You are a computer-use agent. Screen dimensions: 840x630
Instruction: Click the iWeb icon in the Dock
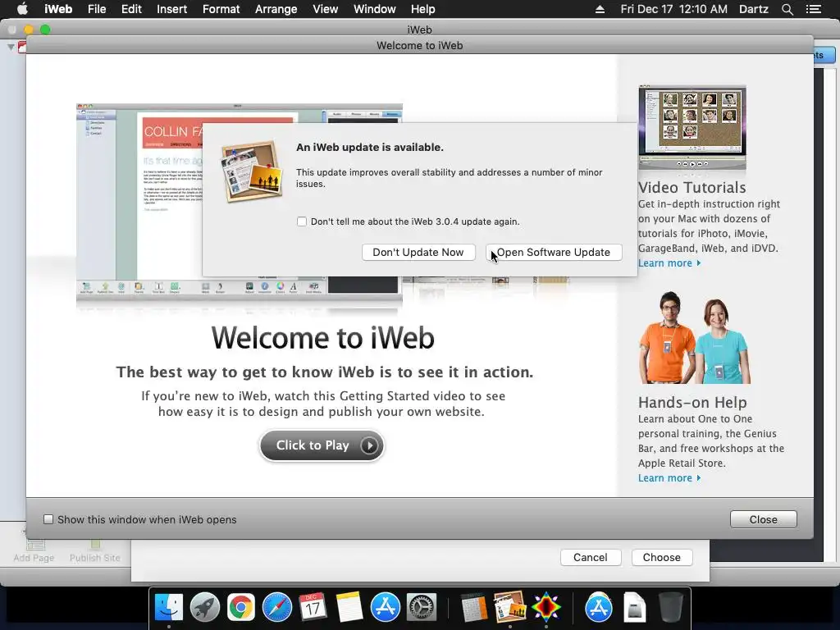[x=509, y=608]
